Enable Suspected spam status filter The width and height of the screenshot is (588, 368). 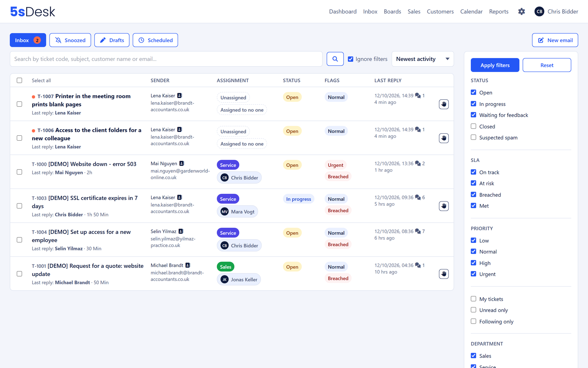473,137
